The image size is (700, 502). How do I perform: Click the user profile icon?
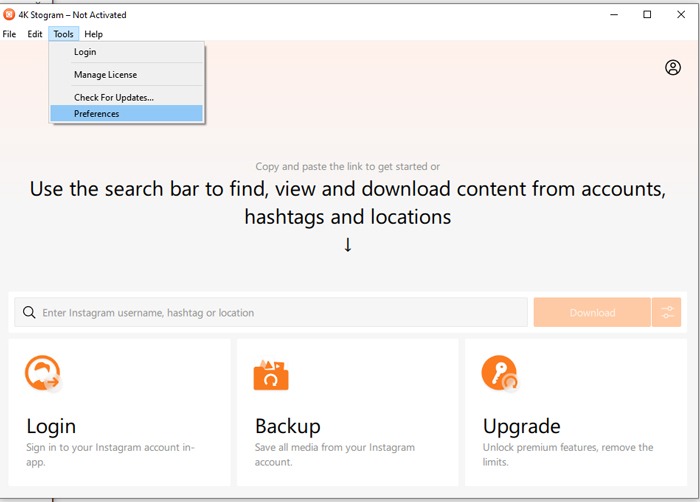click(672, 68)
